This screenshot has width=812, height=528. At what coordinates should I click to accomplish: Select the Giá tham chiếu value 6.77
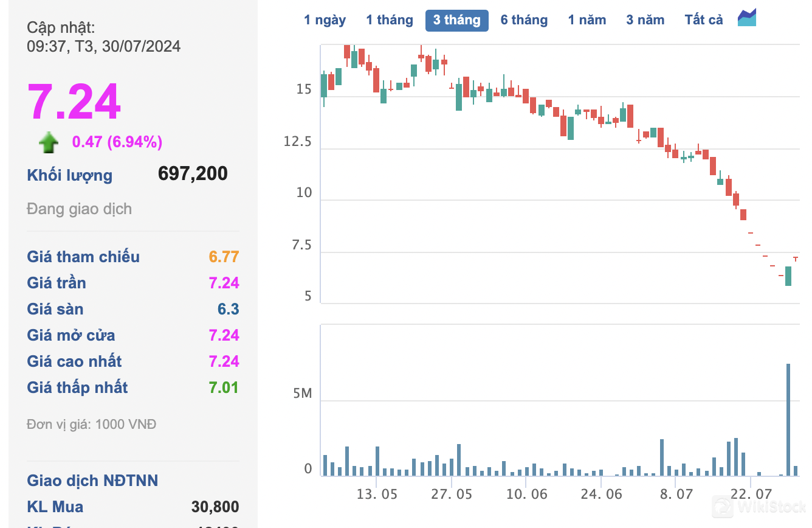coord(224,257)
